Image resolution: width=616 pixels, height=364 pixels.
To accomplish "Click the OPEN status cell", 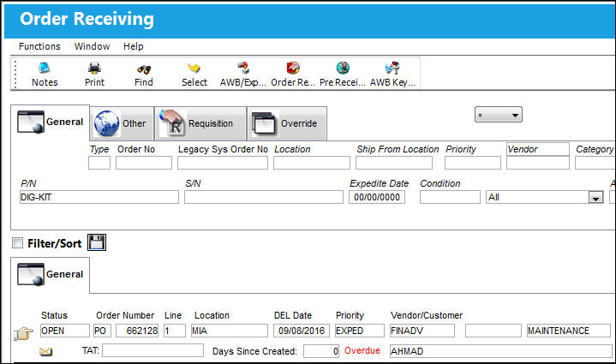I will pyautogui.click(x=65, y=331).
